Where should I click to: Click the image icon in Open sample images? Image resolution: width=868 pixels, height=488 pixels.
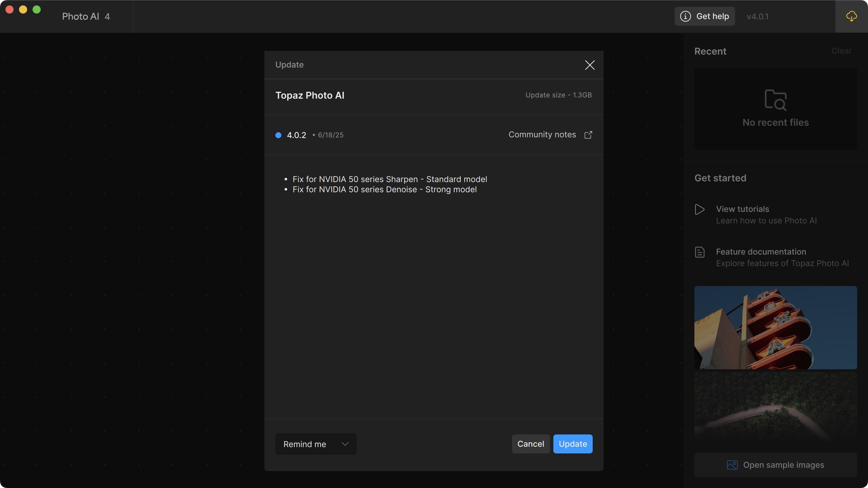pos(732,465)
